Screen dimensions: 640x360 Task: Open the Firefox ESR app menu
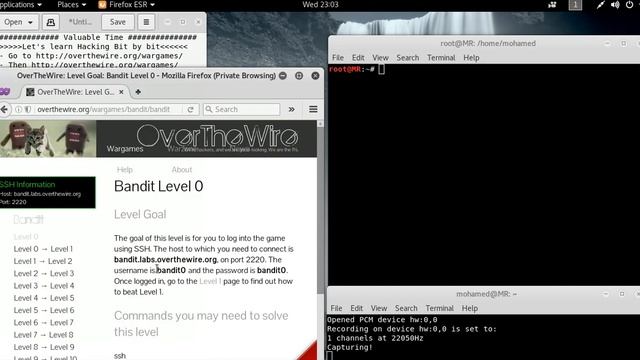coord(127,4)
